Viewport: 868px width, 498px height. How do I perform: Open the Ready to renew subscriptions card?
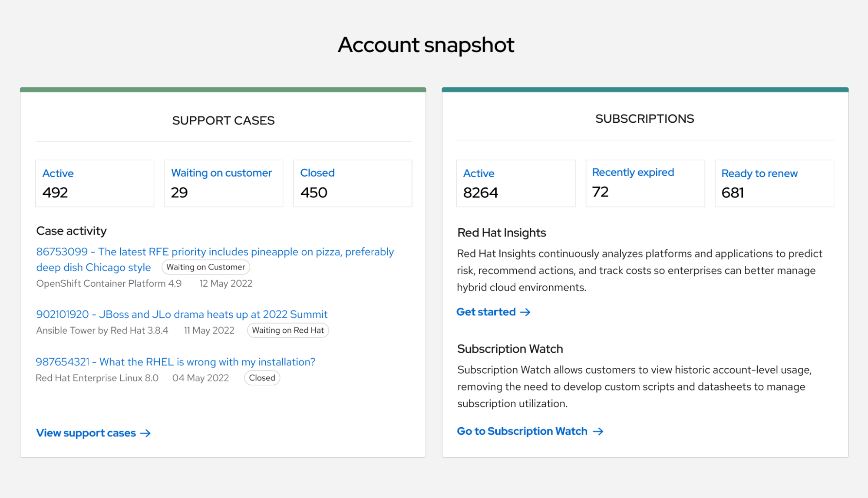774,183
